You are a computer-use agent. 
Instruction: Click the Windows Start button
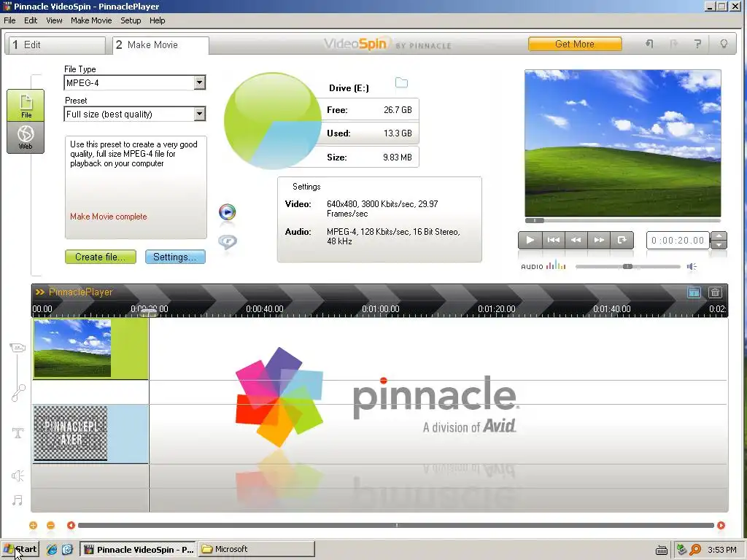(20, 549)
